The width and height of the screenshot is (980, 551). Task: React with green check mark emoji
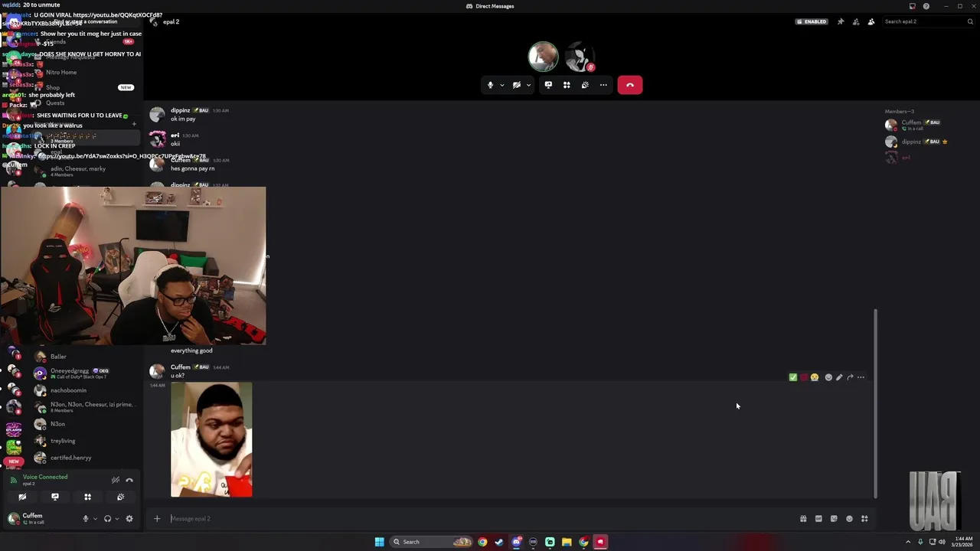coord(793,377)
